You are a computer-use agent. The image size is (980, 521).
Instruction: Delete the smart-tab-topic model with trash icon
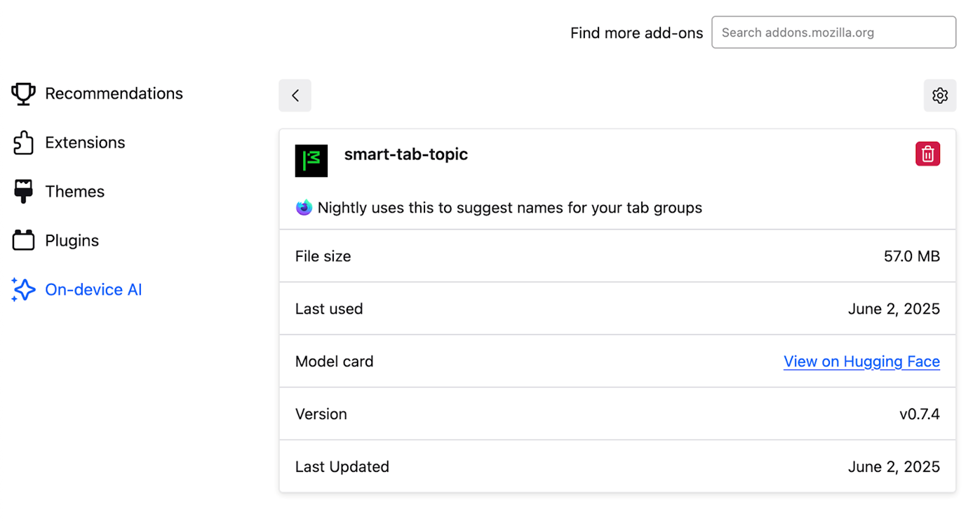[x=927, y=154]
